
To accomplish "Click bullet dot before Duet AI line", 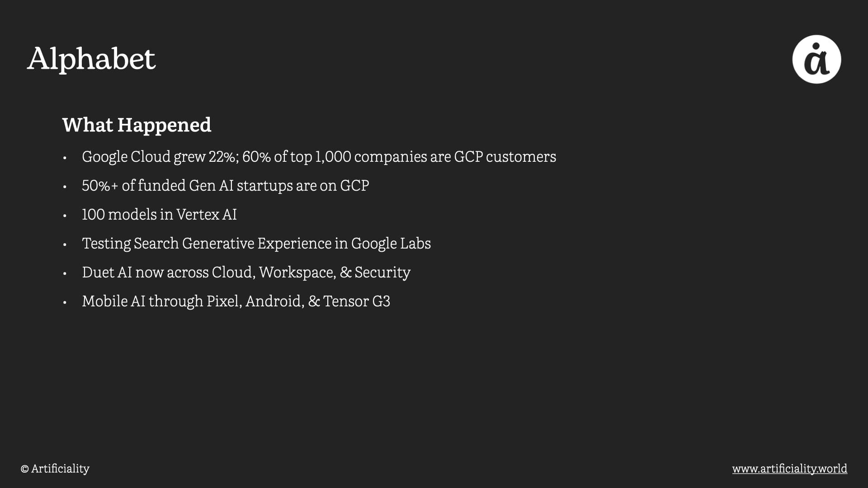I will point(65,274).
